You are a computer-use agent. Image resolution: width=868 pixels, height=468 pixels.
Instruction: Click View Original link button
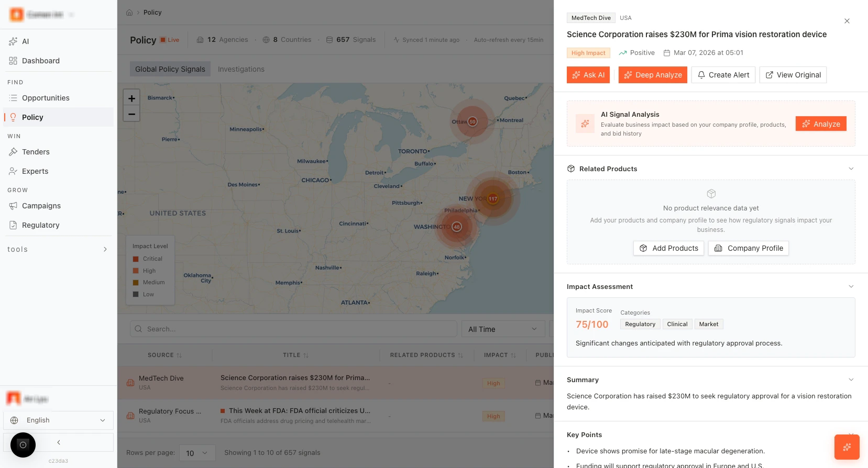tap(793, 75)
